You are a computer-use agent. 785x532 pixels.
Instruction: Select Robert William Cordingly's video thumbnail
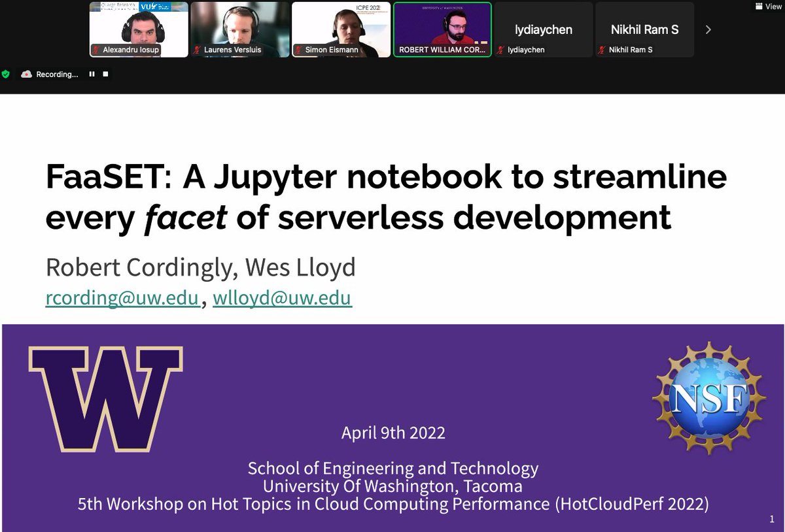coord(442,29)
